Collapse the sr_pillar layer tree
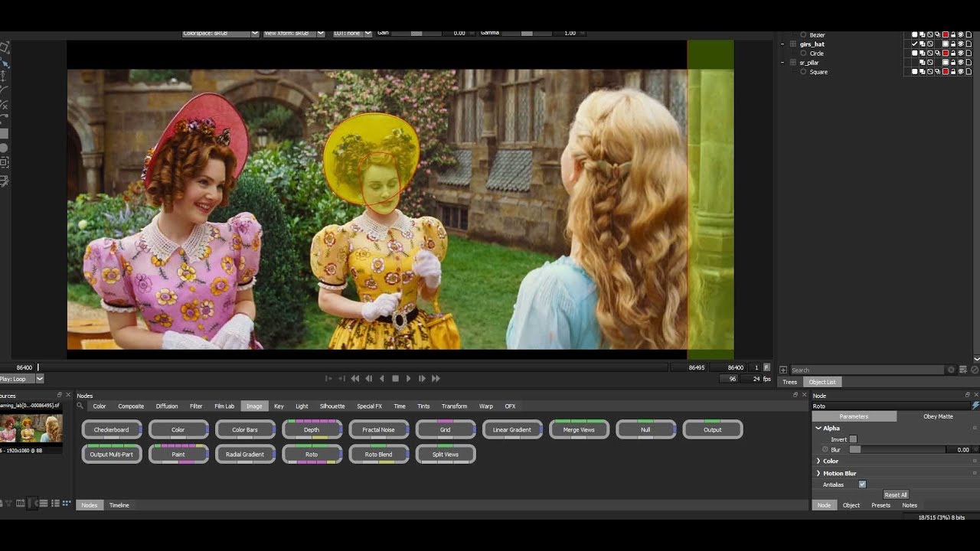This screenshot has width=980, height=551. [782, 63]
